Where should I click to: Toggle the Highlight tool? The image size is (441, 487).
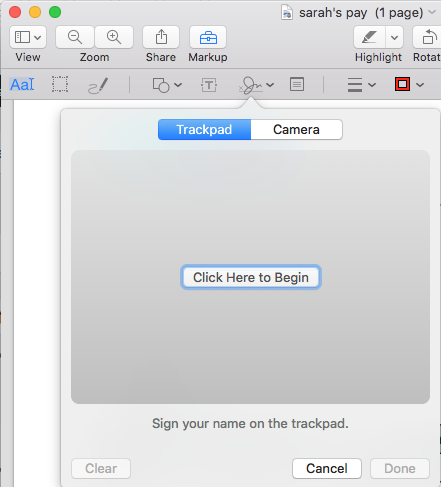click(370, 37)
